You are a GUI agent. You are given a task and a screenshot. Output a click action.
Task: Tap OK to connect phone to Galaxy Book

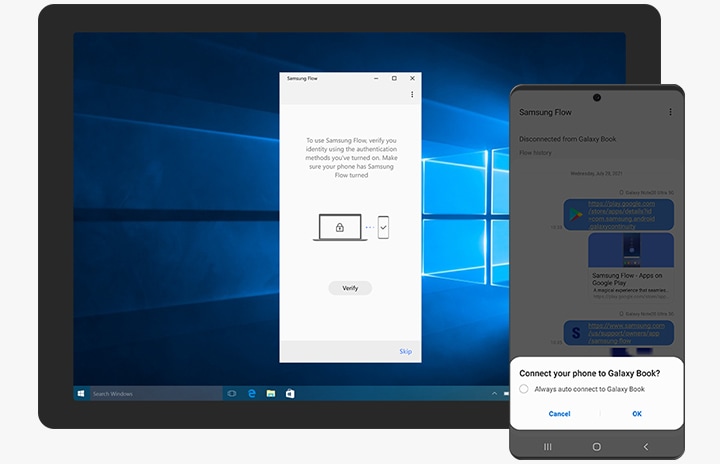(637, 413)
